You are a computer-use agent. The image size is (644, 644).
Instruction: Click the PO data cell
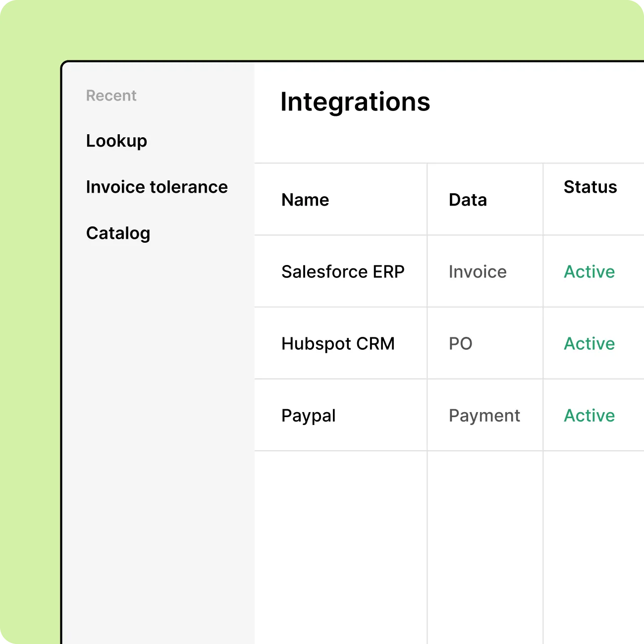tap(460, 344)
